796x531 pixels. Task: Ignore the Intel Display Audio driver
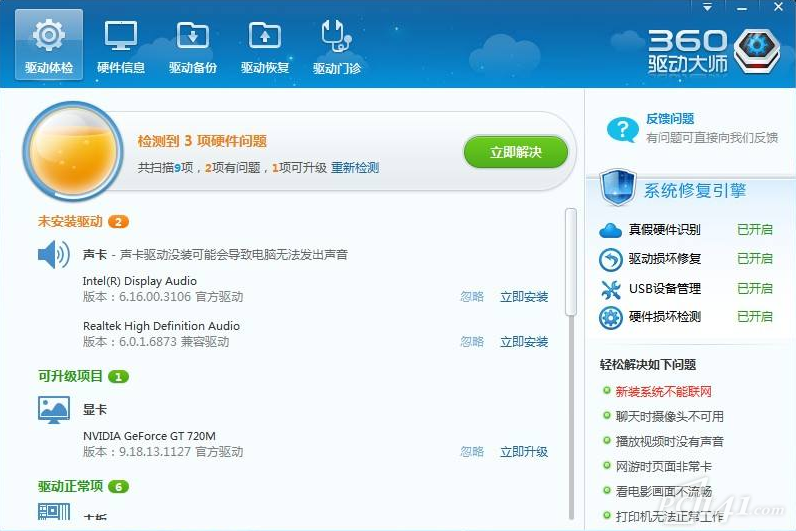(x=472, y=297)
